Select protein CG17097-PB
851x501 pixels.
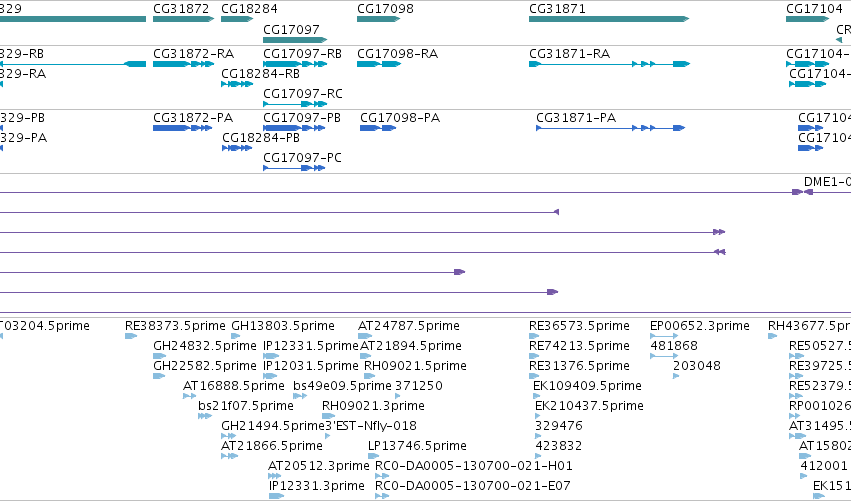pyautogui.click(x=294, y=128)
